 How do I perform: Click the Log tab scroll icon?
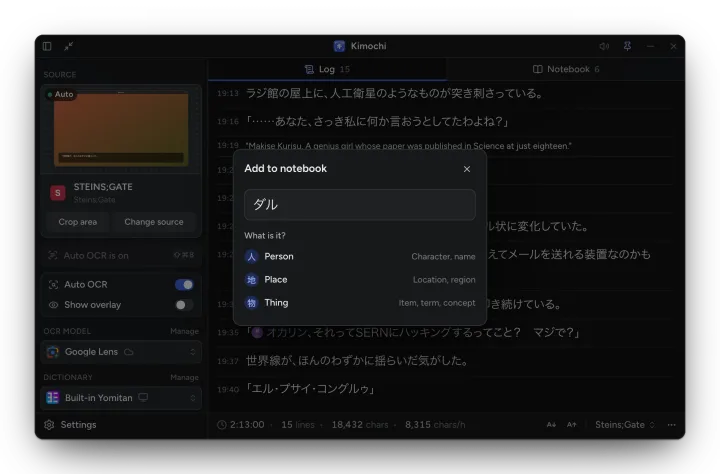(x=309, y=69)
